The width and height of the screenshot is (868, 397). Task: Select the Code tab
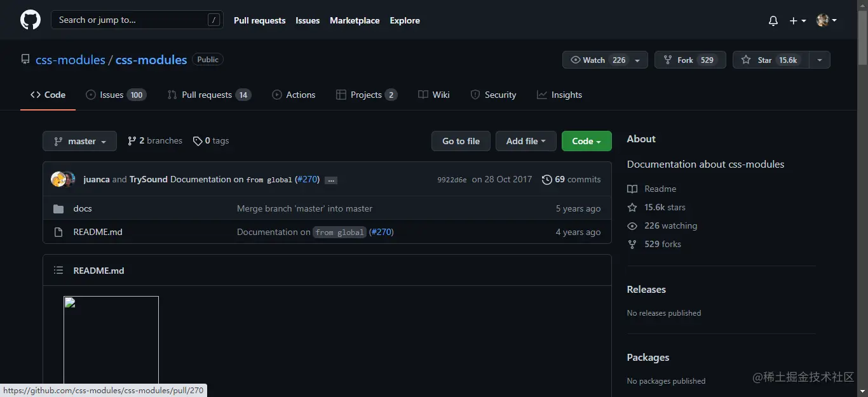[x=48, y=95]
